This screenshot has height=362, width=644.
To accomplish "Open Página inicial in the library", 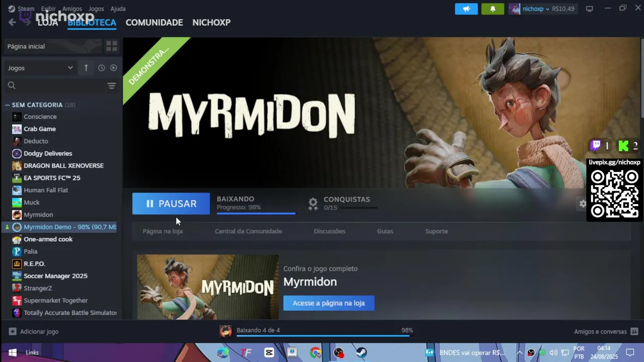I will tap(52, 46).
